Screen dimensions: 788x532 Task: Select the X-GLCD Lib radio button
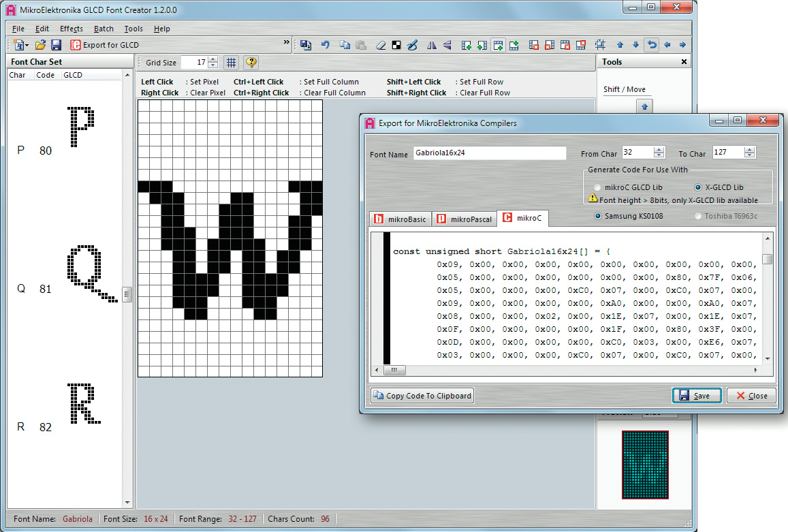coord(698,187)
